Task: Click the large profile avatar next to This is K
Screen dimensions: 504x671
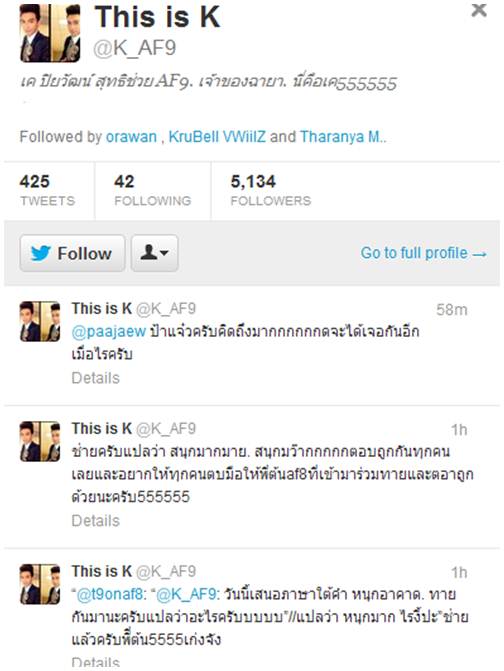Action: tap(50, 33)
